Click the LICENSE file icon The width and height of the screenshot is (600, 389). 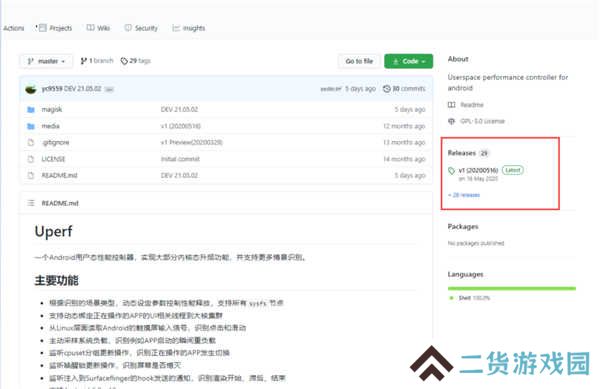click(x=31, y=159)
